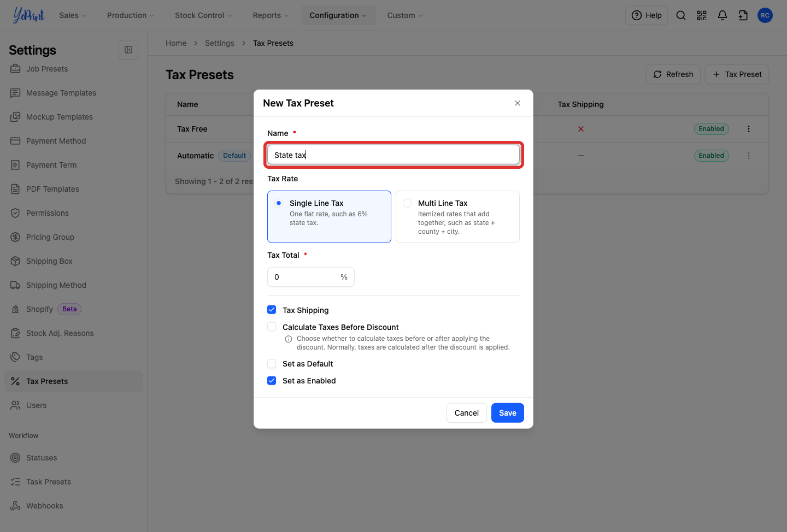
Task: Cancel the new tax preset
Action: (467, 413)
